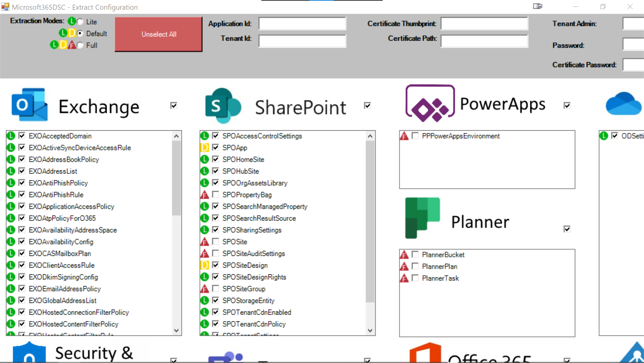The image size is (644, 363).
Task: Check the PlannerBucket checkbox
Action: click(x=415, y=254)
